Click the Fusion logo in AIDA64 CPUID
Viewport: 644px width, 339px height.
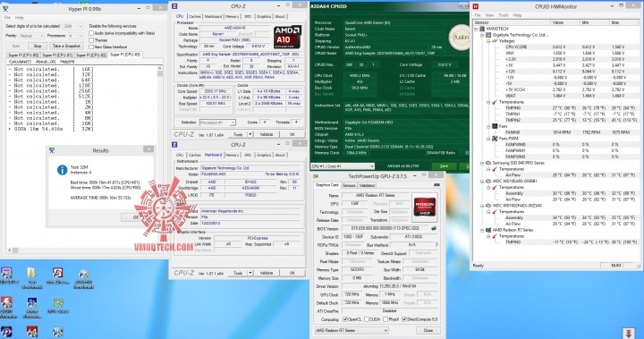click(459, 37)
